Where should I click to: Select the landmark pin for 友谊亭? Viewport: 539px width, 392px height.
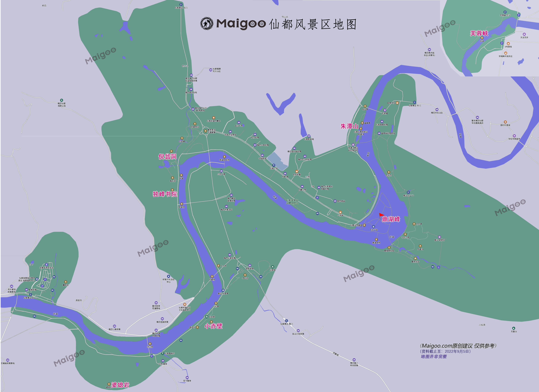click(x=365, y=106)
